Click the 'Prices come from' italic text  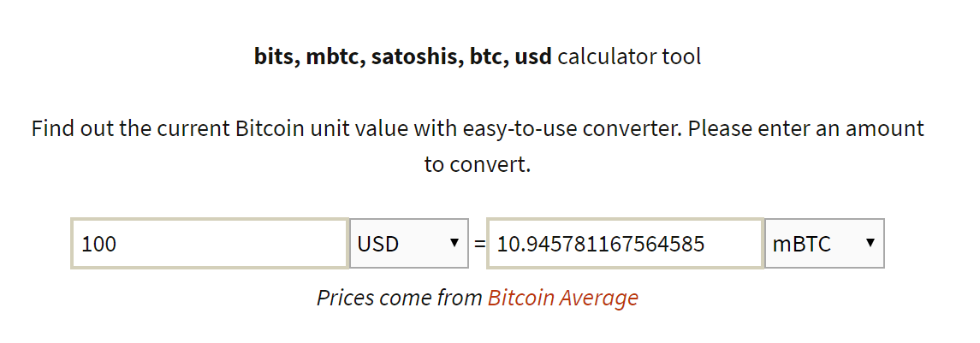pyautogui.click(x=400, y=298)
